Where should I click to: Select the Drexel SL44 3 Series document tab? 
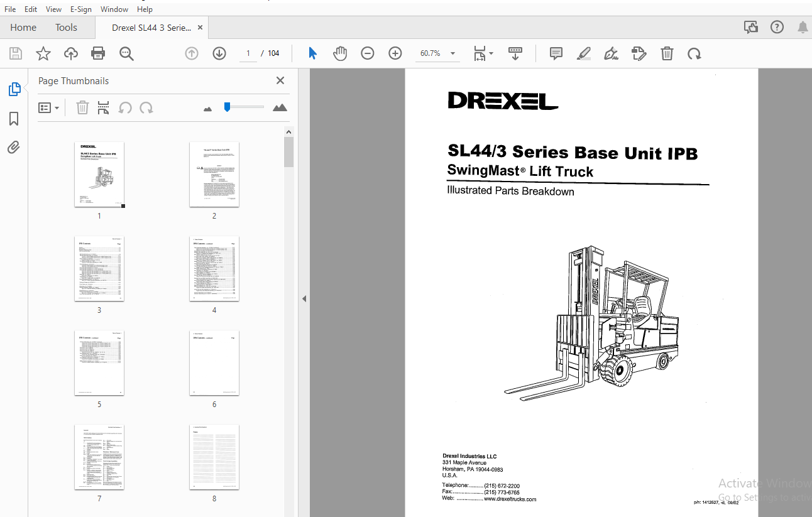pos(151,28)
